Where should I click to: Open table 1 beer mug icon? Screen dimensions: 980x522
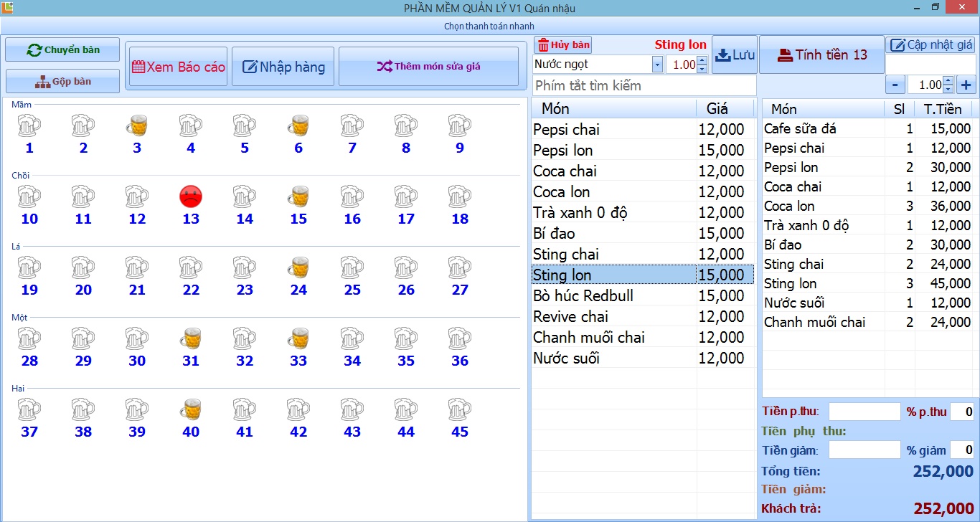pyautogui.click(x=29, y=125)
